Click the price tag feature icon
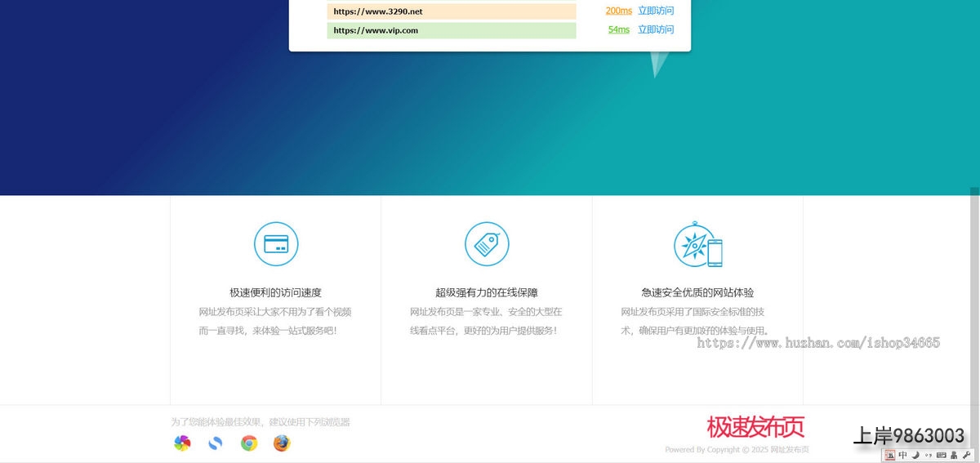Screen dimensions: 980x463 tap(487, 243)
